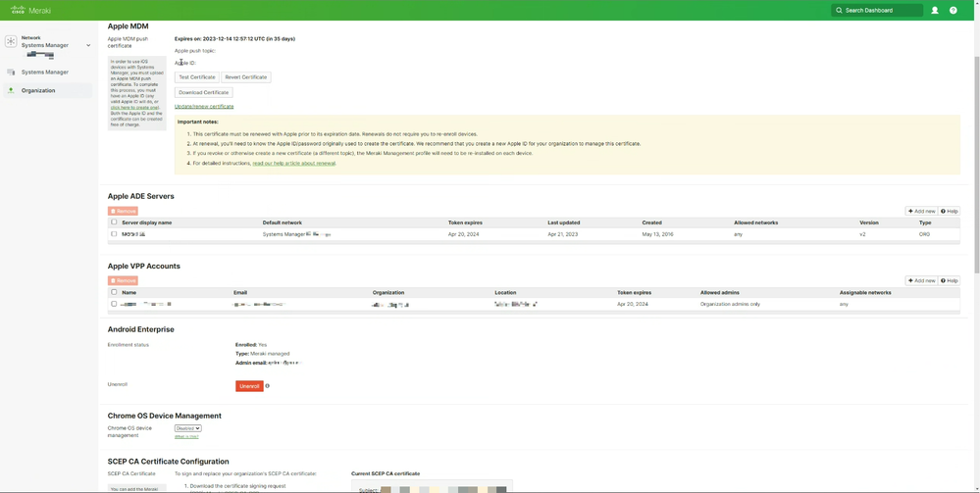Open the user account icon
This screenshot has height=493, width=980.
point(935,10)
